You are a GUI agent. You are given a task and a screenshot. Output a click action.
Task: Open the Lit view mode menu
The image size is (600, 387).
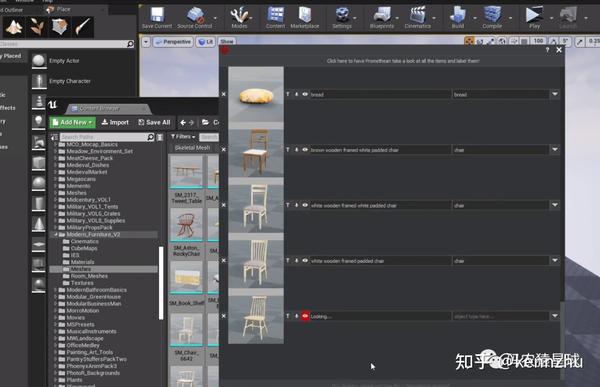(205, 42)
